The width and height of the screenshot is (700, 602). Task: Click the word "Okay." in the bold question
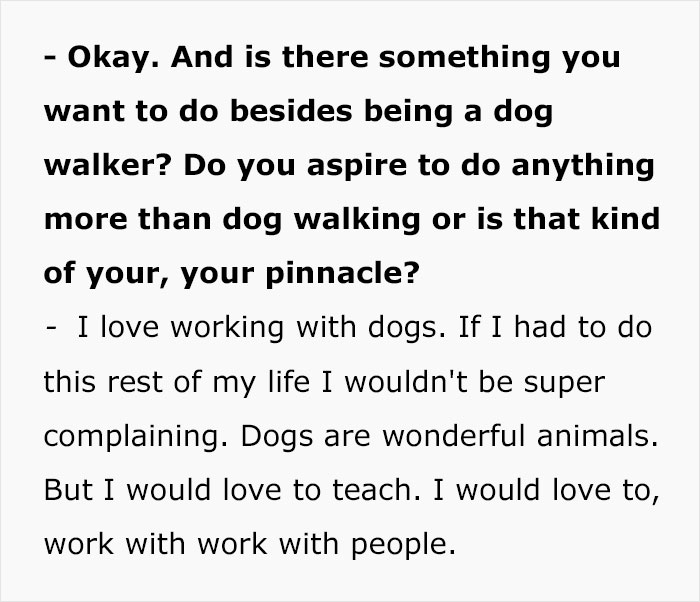click(106, 57)
